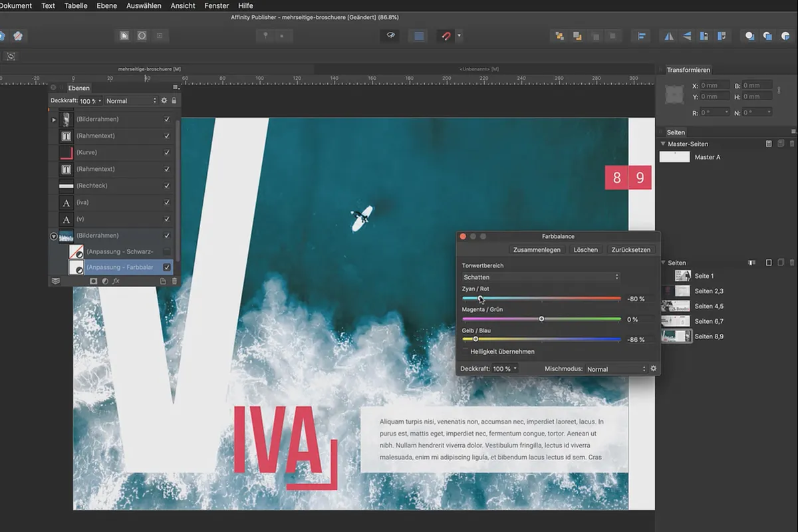Screen dimensions: 798x532
Task: Click the context toolbar sync icon
Action: [x=11, y=57]
